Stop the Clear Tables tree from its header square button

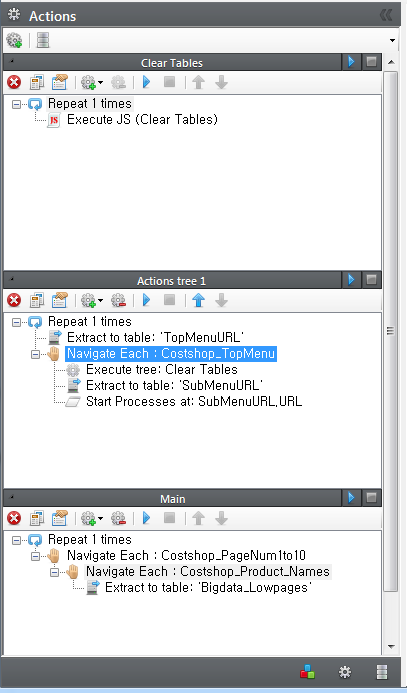coord(371,62)
